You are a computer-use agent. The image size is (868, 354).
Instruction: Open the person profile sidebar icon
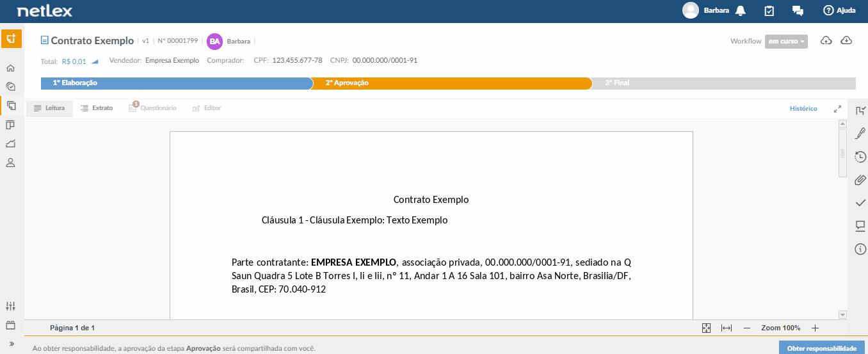pyautogui.click(x=10, y=163)
